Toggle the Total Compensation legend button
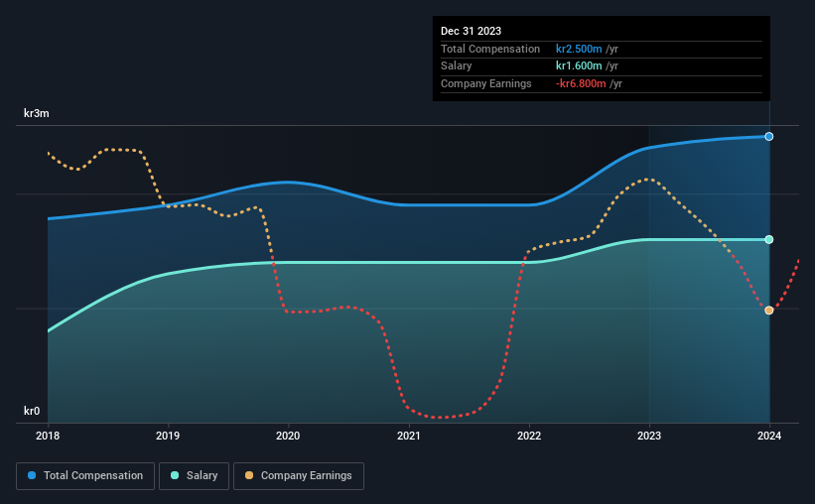Viewport: 815px width, 504px height. [85, 476]
